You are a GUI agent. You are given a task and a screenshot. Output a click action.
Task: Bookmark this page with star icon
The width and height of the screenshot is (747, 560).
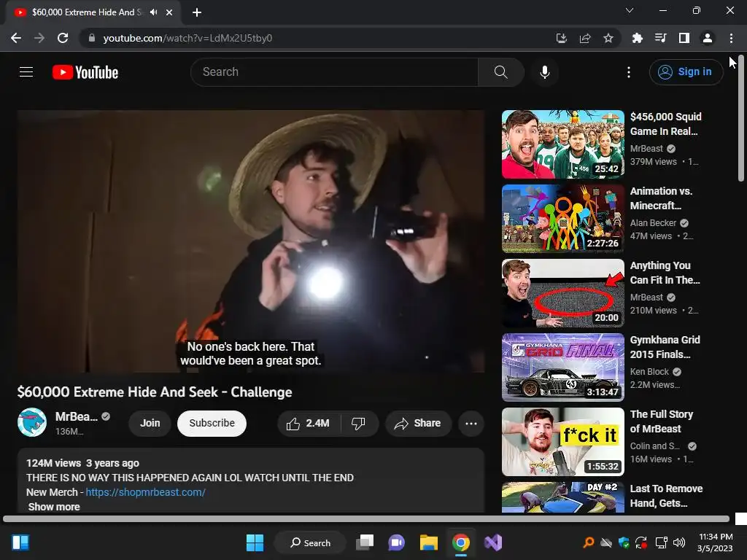pos(608,38)
